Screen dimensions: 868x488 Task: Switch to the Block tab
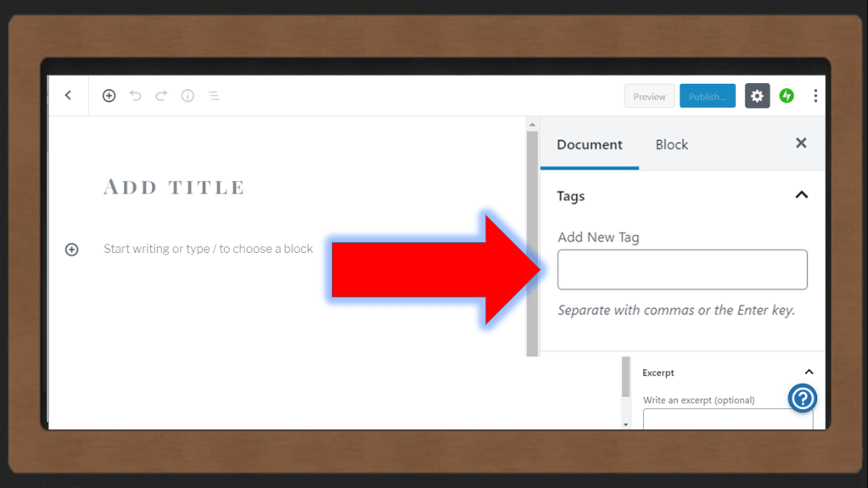[671, 145]
